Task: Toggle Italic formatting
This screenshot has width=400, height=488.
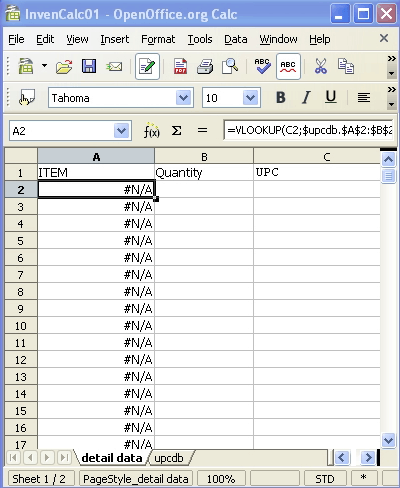Action: pos(306,98)
